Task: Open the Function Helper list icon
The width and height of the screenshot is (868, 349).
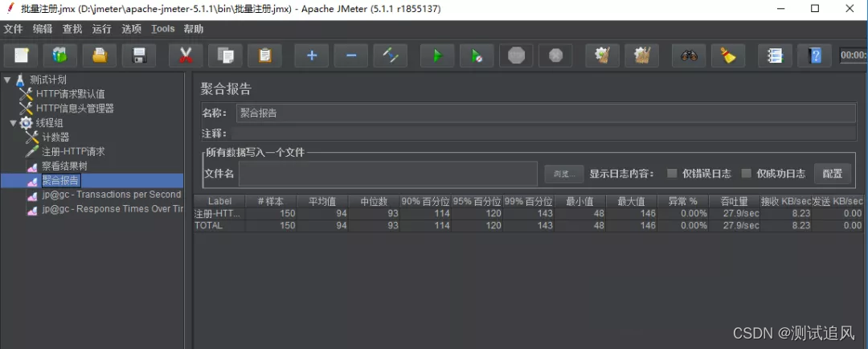Action: [775, 55]
